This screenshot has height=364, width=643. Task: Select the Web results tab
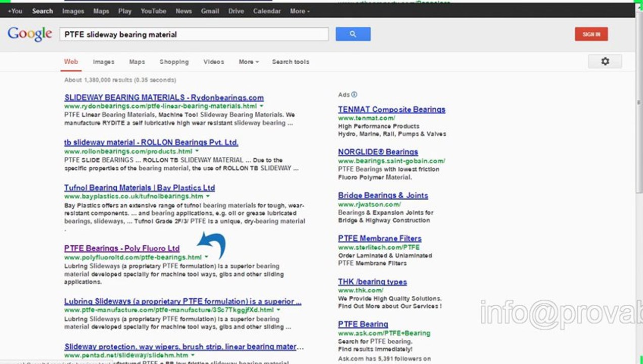click(71, 62)
